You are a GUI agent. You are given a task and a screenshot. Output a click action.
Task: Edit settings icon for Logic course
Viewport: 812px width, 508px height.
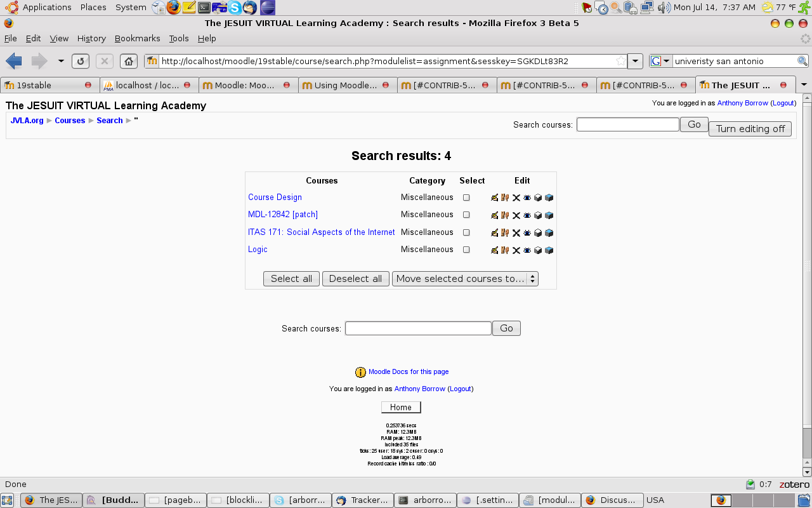(495, 250)
